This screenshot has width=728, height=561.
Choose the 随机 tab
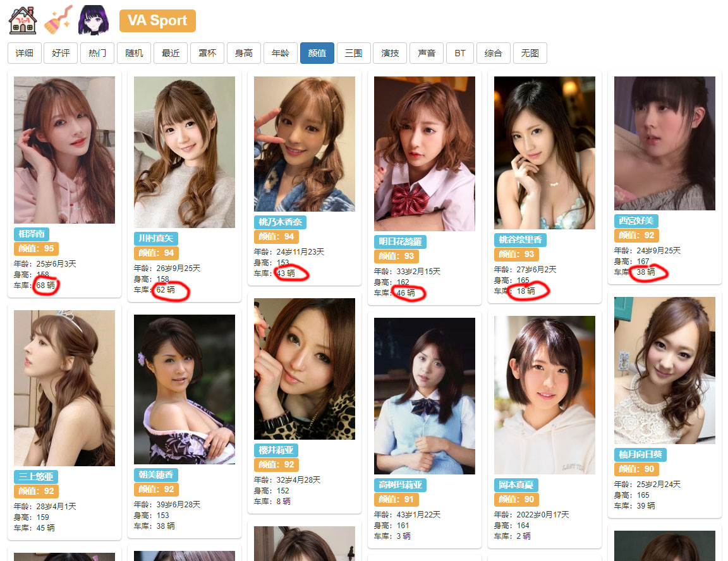pos(134,53)
